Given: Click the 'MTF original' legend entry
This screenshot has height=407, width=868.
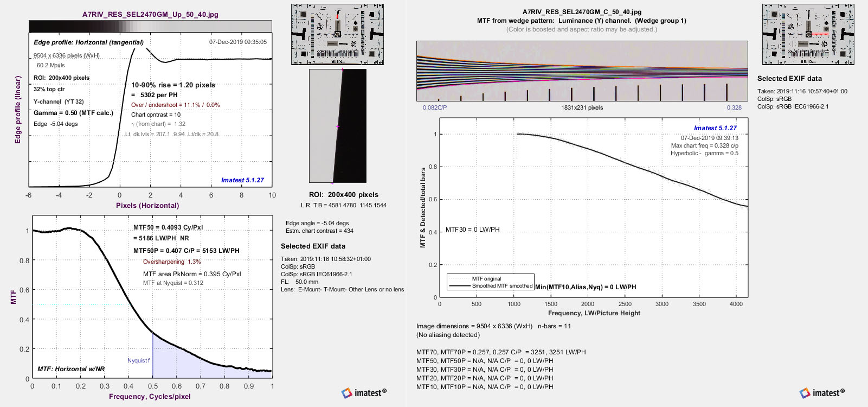Looking at the screenshot, I should click(486, 279).
